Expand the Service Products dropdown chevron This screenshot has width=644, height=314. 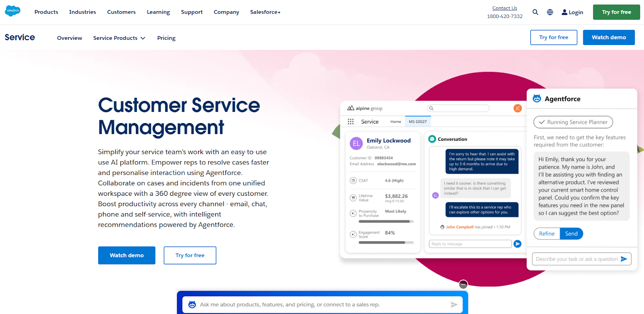coord(143,38)
